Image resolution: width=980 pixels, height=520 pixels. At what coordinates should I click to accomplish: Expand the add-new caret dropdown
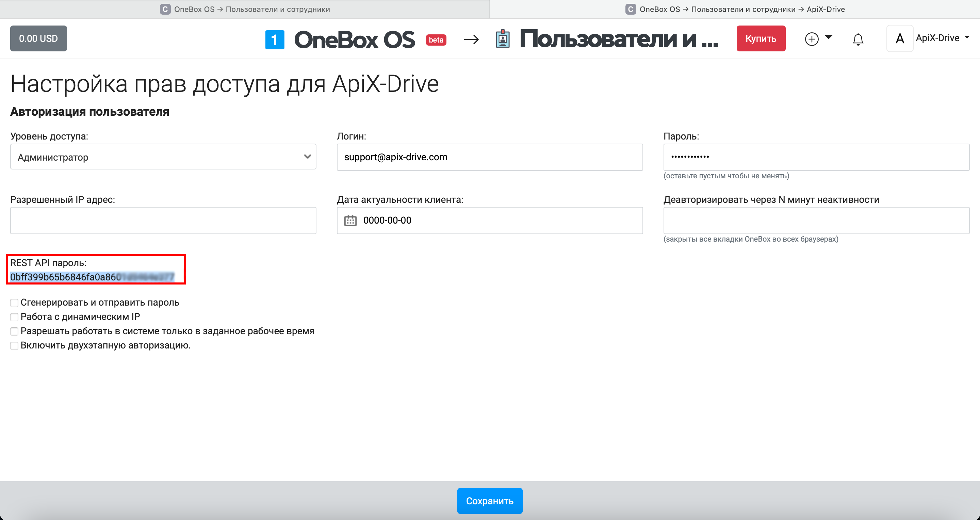[829, 37]
